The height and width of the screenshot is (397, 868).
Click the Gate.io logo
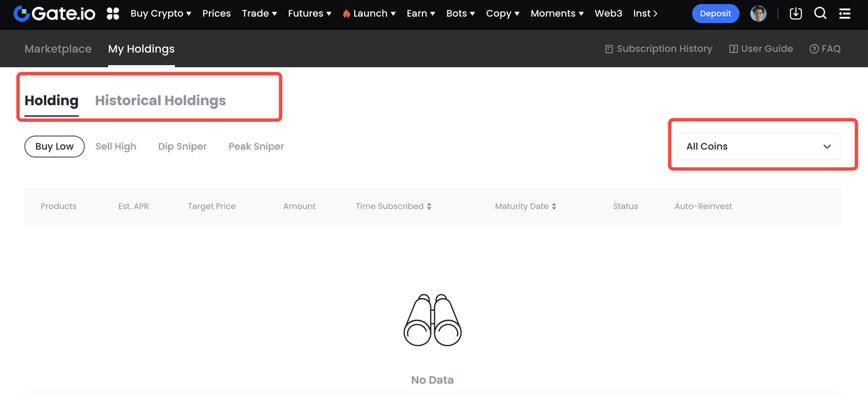[x=54, y=14]
